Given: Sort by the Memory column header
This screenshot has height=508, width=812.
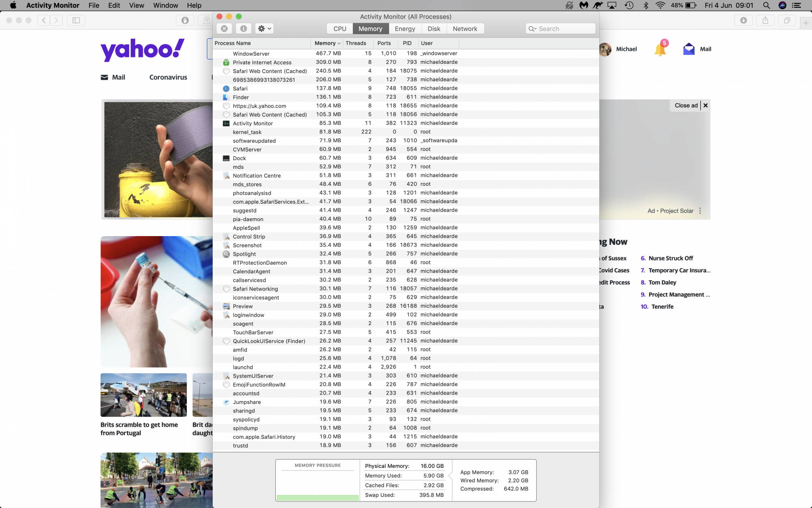Looking at the screenshot, I should (327, 43).
